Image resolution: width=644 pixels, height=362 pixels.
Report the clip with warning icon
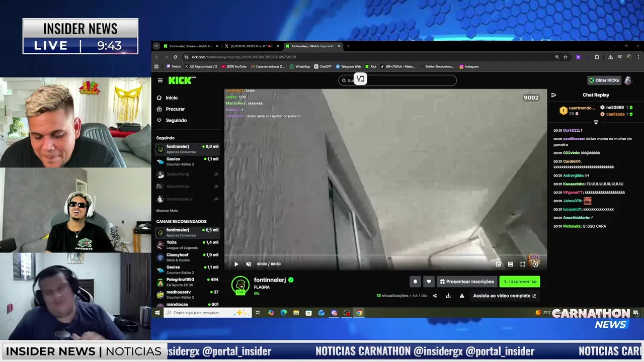coord(462,296)
